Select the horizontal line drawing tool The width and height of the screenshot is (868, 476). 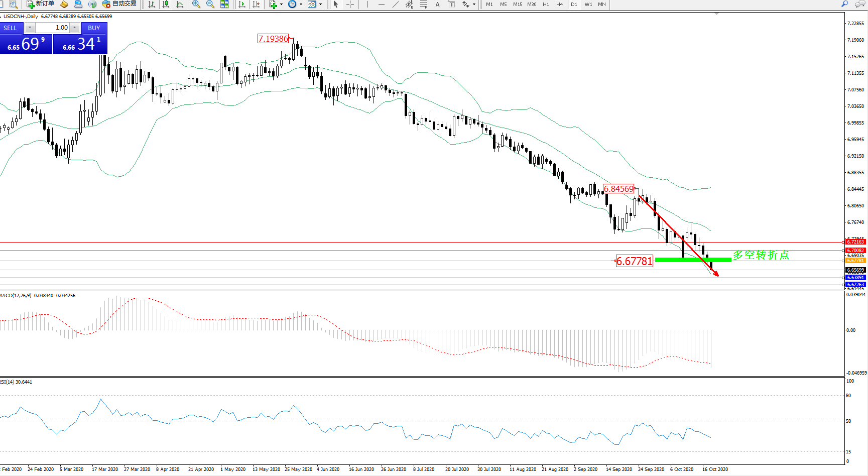382,5
